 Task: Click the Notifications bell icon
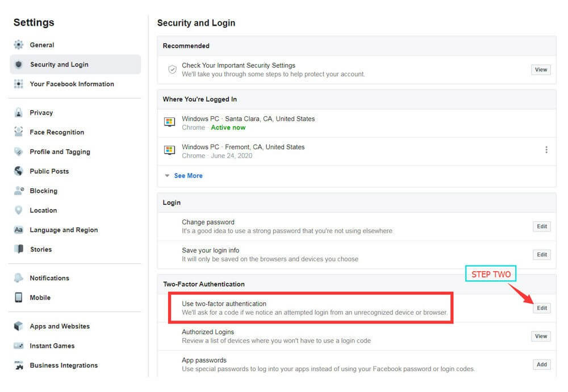(x=19, y=278)
